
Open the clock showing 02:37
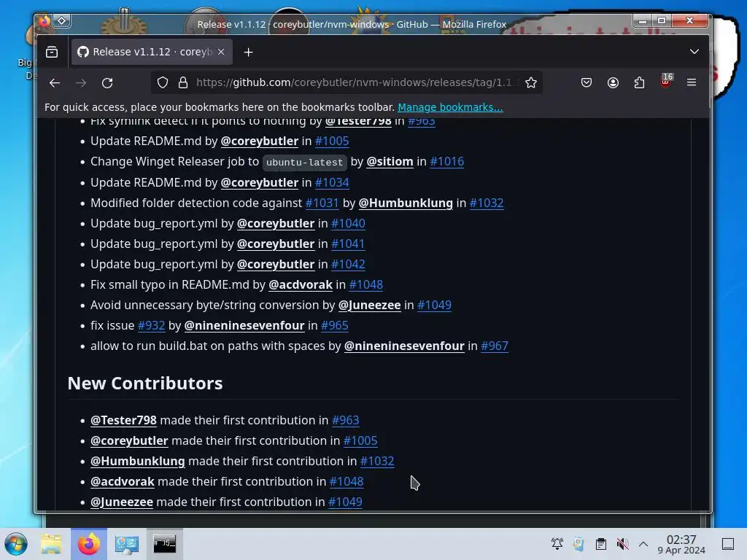[681, 544]
